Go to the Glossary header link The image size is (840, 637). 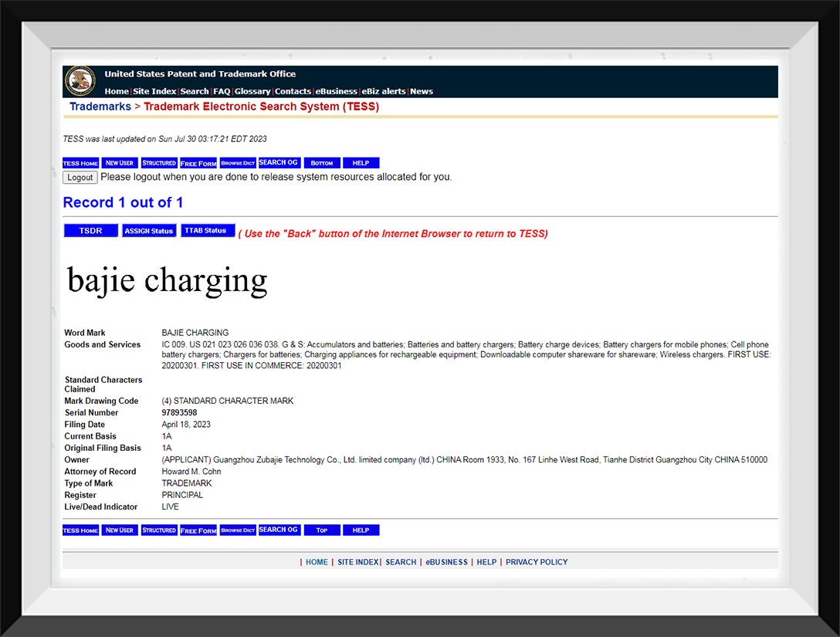pos(252,91)
